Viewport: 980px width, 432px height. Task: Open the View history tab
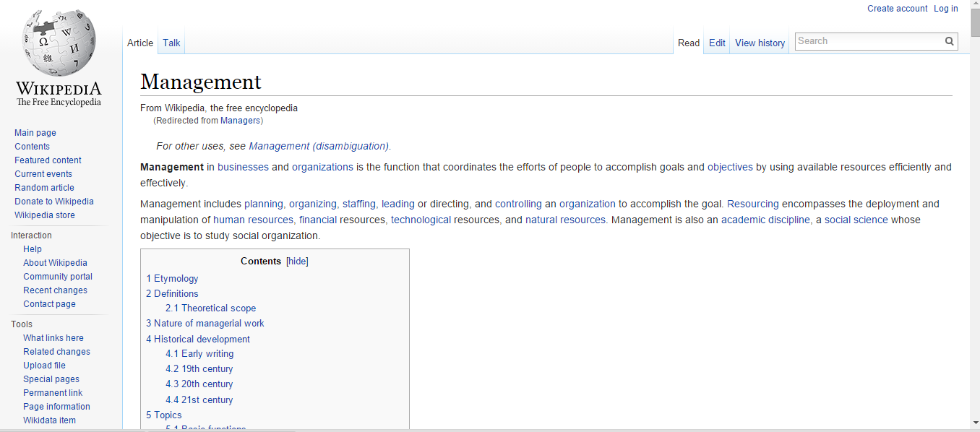point(760,43)
